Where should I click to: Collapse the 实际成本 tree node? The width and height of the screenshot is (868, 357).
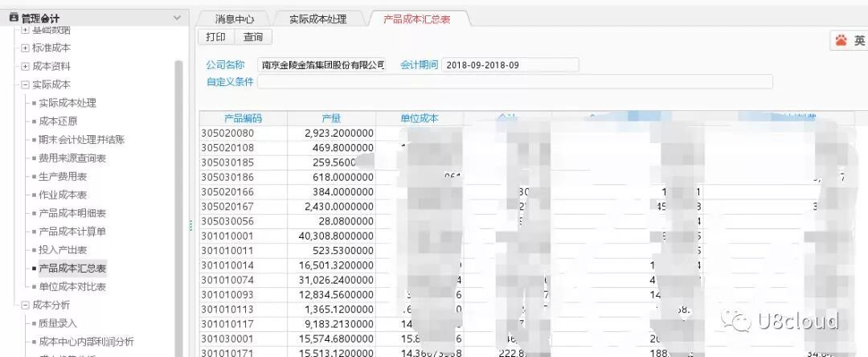(x=25, y=84)
